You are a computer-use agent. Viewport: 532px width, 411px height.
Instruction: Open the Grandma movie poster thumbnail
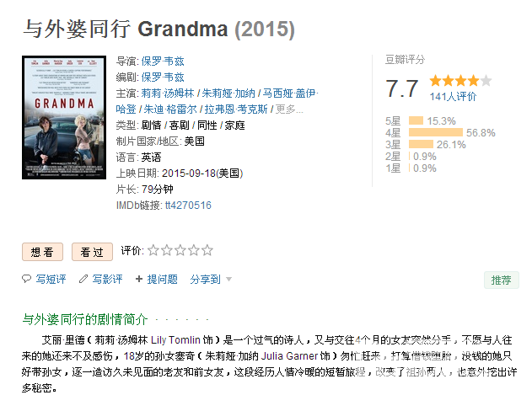tap(64, 117)
